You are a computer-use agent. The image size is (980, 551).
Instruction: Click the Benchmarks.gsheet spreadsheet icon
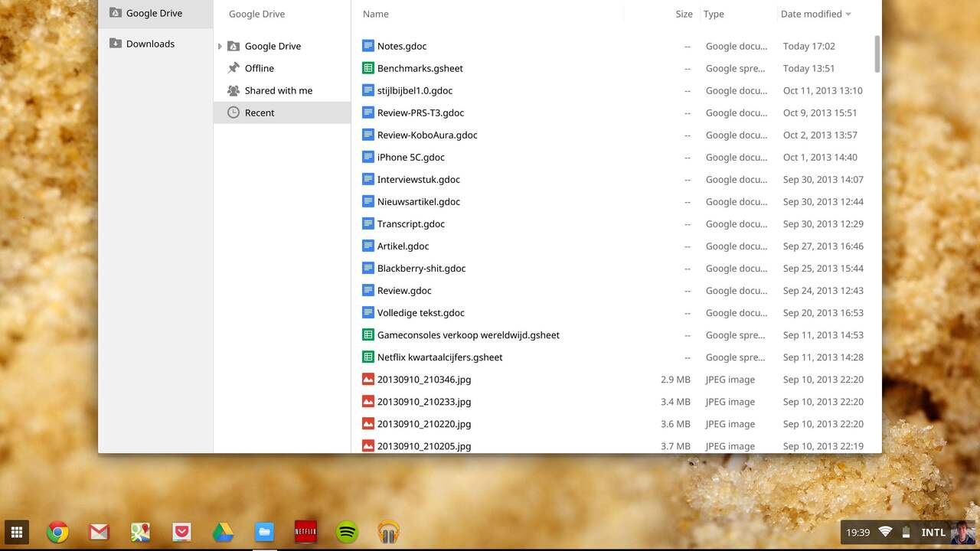[368, 68]
